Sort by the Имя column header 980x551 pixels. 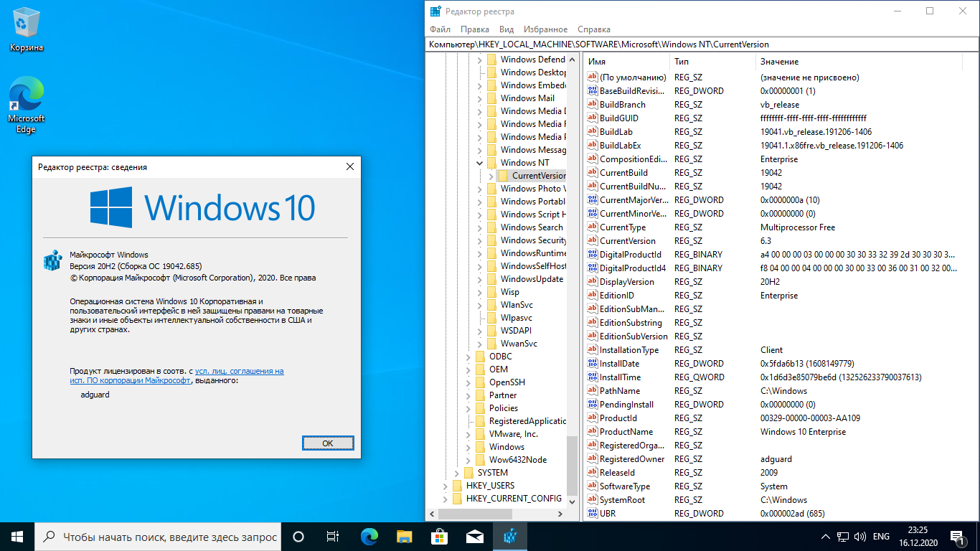[x=626, y=62]
